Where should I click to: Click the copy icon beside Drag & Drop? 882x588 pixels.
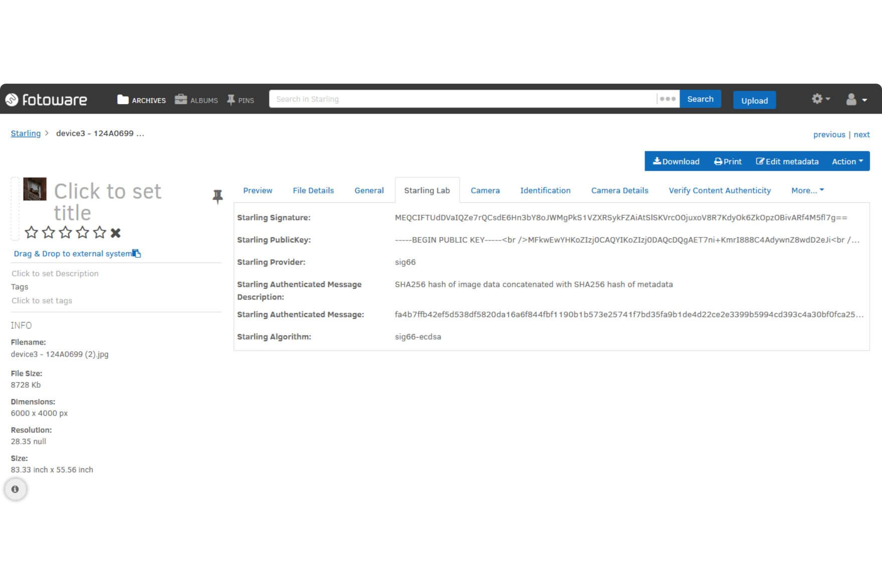click(136, 253)
